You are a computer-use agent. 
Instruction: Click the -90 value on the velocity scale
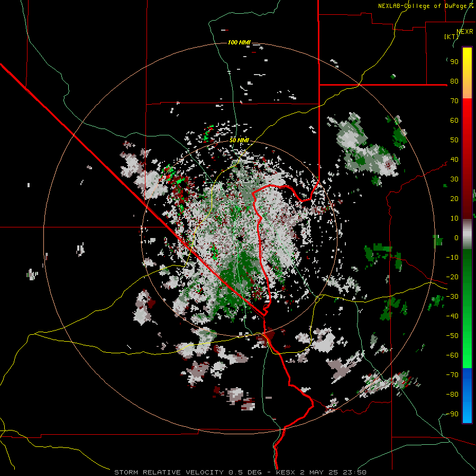pos(452,414)
